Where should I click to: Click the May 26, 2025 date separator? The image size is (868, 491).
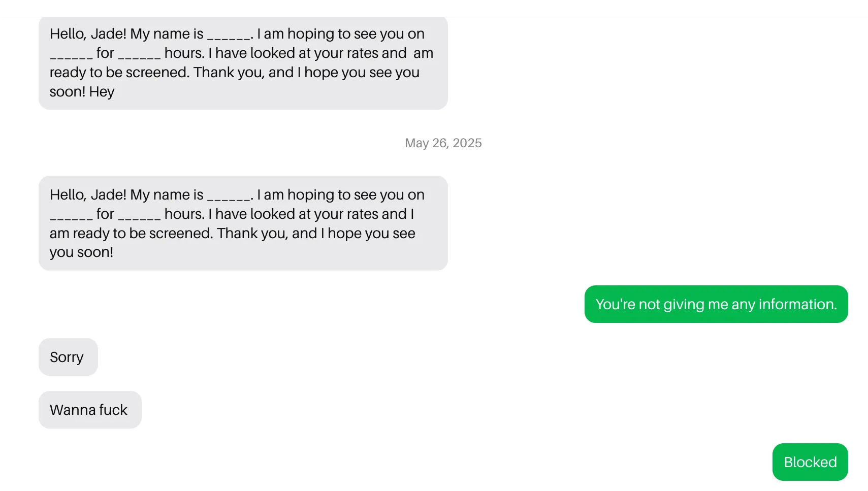[x=443, y=143]
